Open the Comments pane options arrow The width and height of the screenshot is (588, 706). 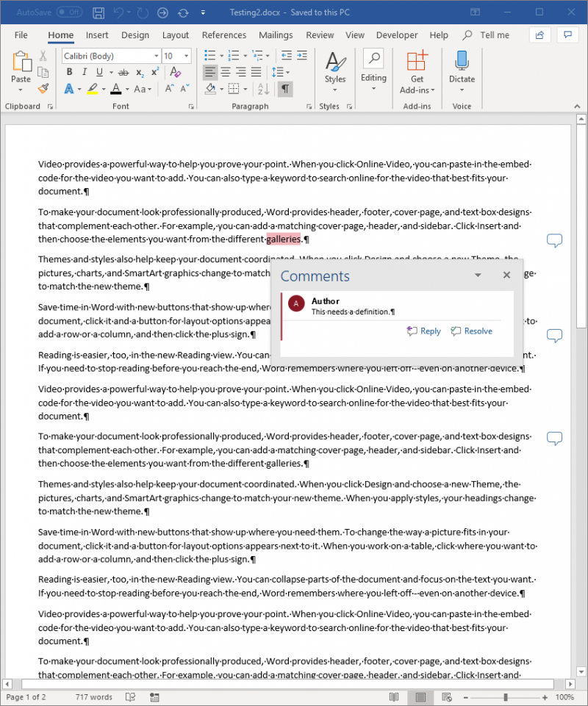[478, 275]
